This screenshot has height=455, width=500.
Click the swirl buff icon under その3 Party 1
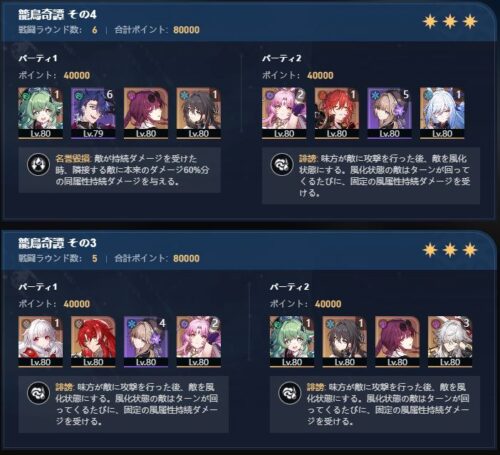[x=38, y=393]
